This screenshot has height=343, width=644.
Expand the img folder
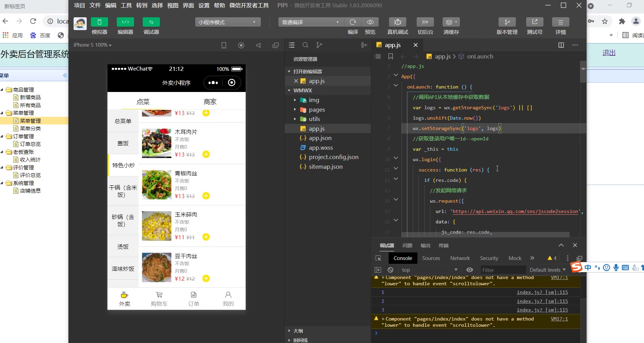(295, 100)
